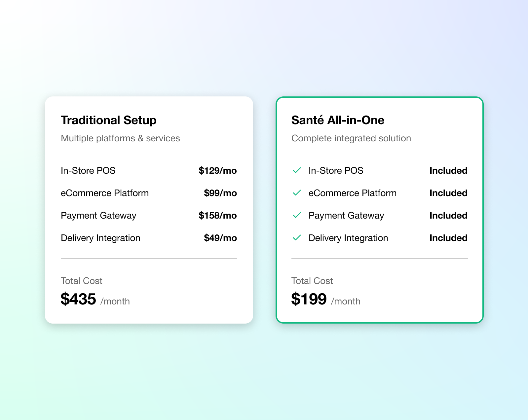Click Delivery Integration label in Traditional Setup
The image size is (528, 420).
(x=100, y=238)
